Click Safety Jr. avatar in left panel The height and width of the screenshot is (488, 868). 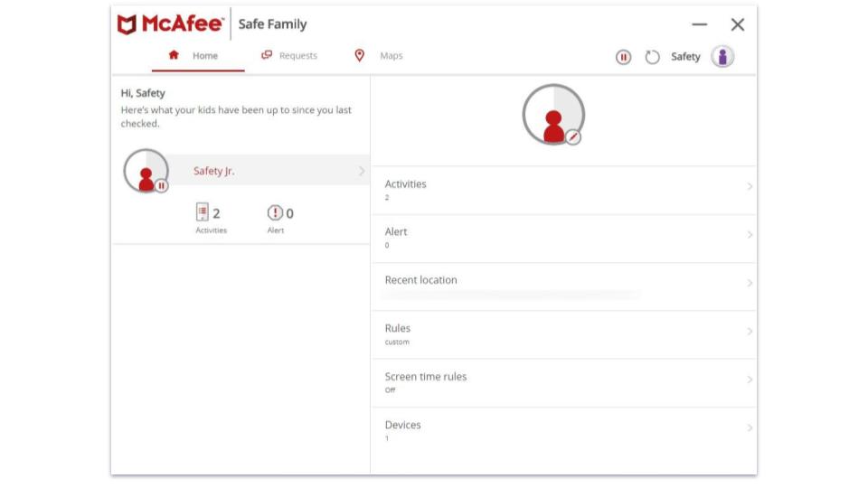(146, 171)
